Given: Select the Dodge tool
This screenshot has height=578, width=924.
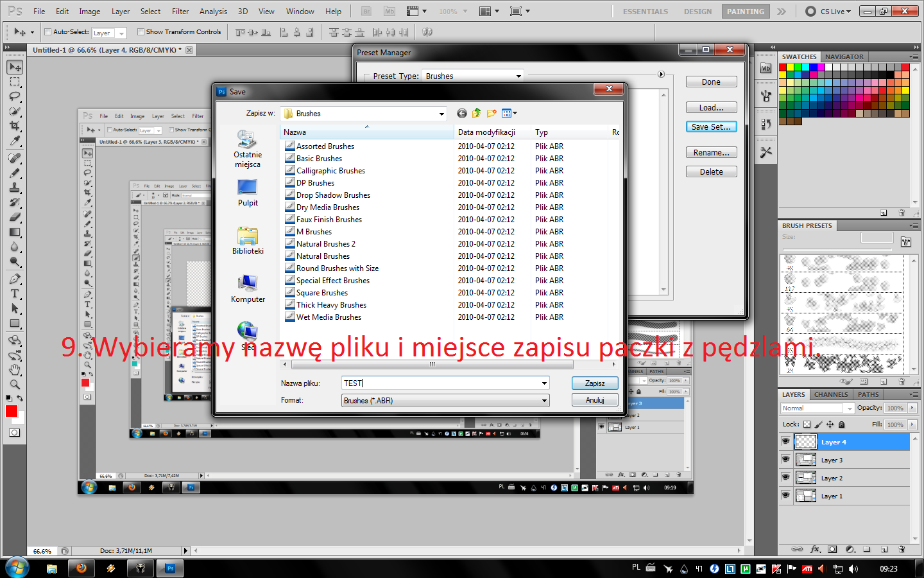Looking at the screenshot, I should 15,261.
